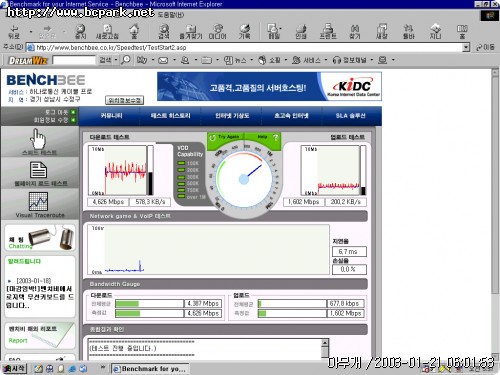Image resolution: width=500 pixels, height=375 pixels.
Task: Select the web page load test document icon
Action: pos(39,170)
